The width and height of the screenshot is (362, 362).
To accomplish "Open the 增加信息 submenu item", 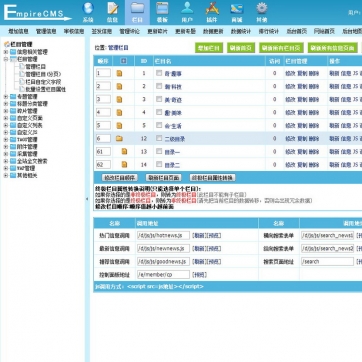I will [18, 32].
